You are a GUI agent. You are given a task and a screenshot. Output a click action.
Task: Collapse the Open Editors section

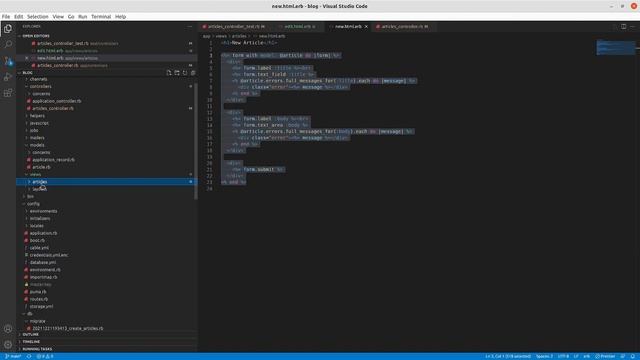coord(36,36)
